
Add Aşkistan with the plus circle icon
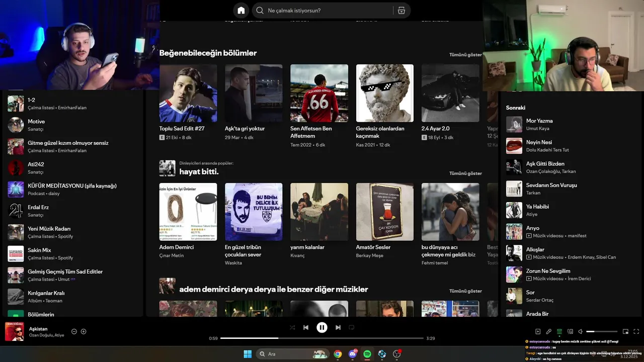click(x=84, y=331)
